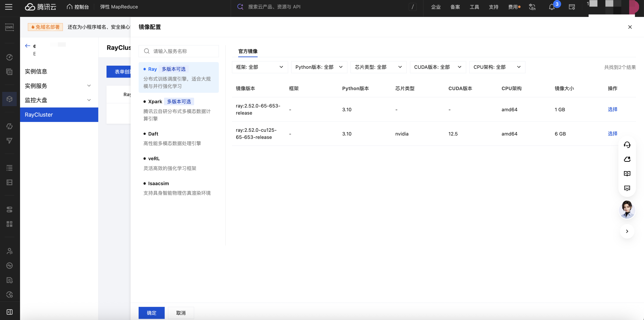Open the user management sidebar icon
This screenshot has width=644, height=320.
pos(10,251)
